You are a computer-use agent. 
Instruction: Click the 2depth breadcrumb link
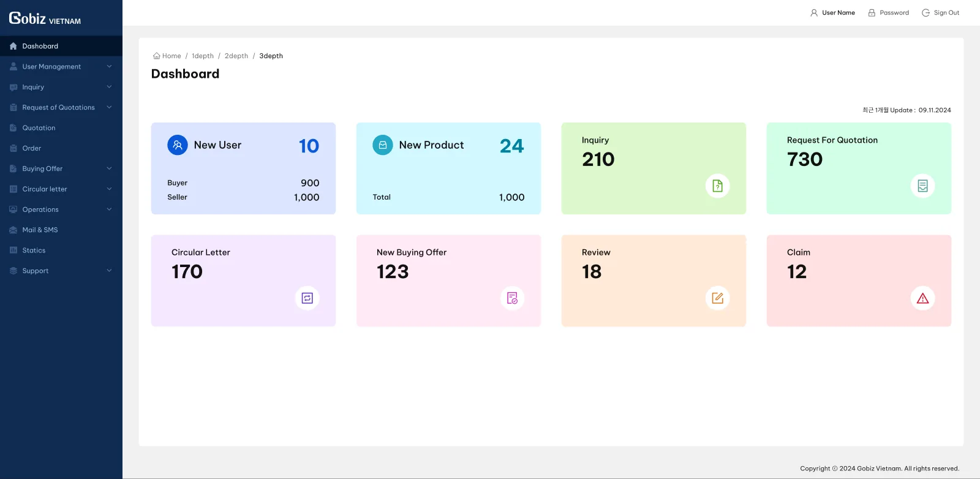[236, 56]
